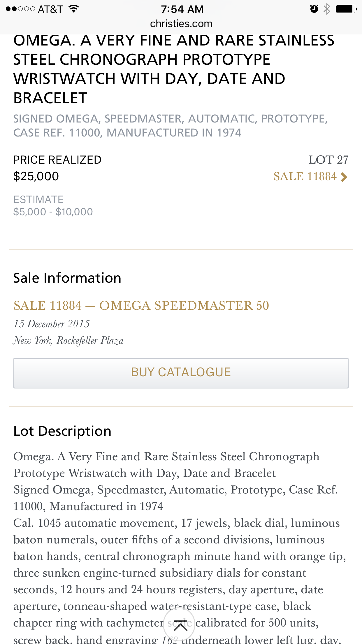Tap the New York, Rockefeller Plaza location
The image size is (362, 644).
(x=68, y=341)
